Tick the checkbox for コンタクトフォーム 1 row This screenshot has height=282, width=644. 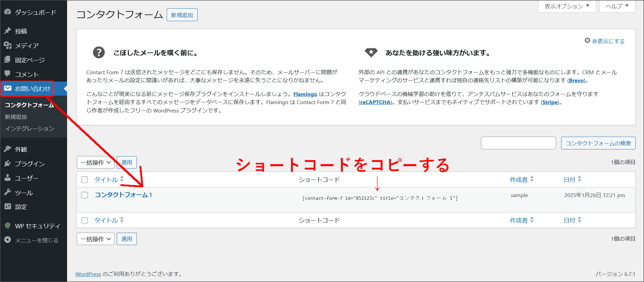click(x=85, y=195)
